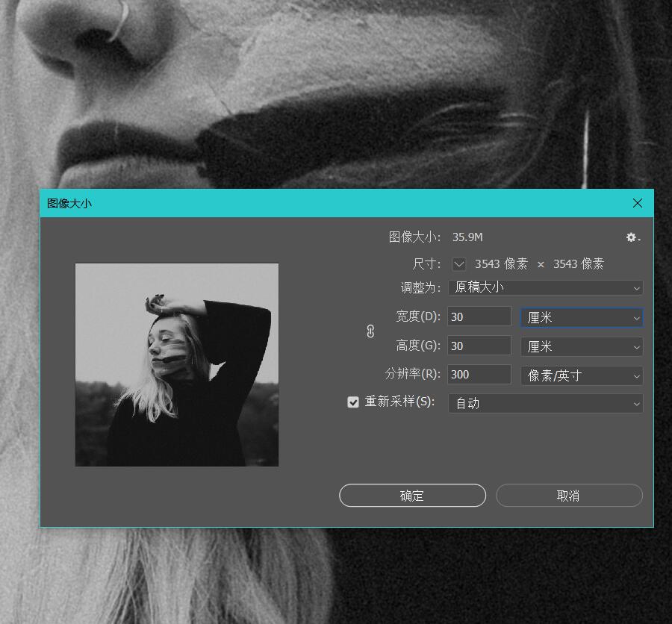The width and height of the screenshot is (672, 624).
Task: Click the 分辨率(R) label text
Action: 413,374
